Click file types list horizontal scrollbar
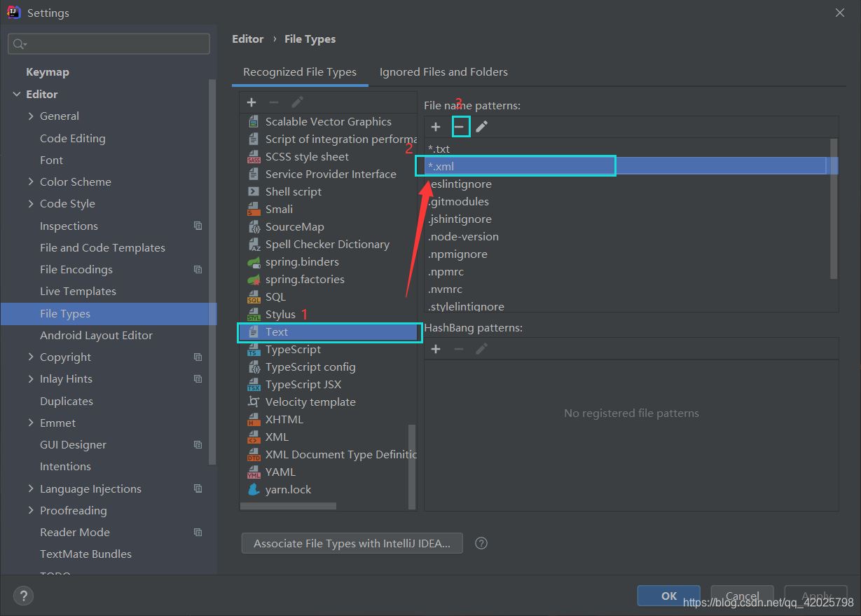Screen dimensions: 861x616 click(288, 505)
